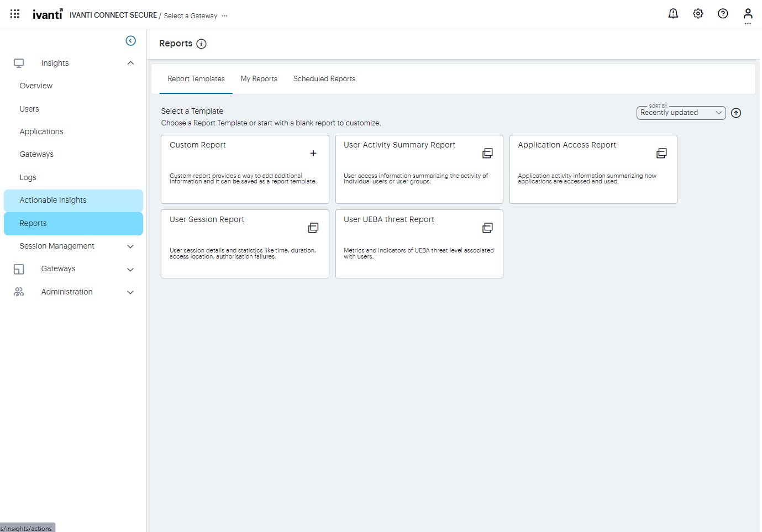Open the app launcher grid icon
This screenshot has width=762, height=532.
(14, 13)
